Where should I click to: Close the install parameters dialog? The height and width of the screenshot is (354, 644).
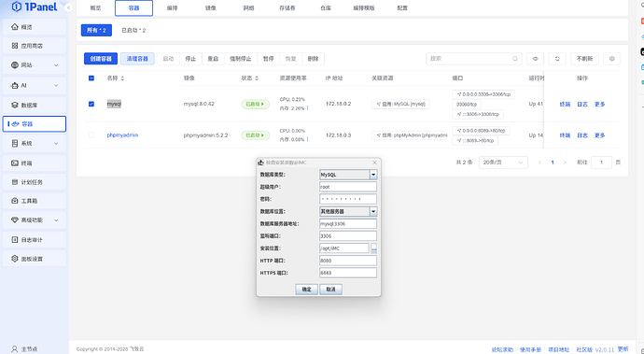[374, 163]
